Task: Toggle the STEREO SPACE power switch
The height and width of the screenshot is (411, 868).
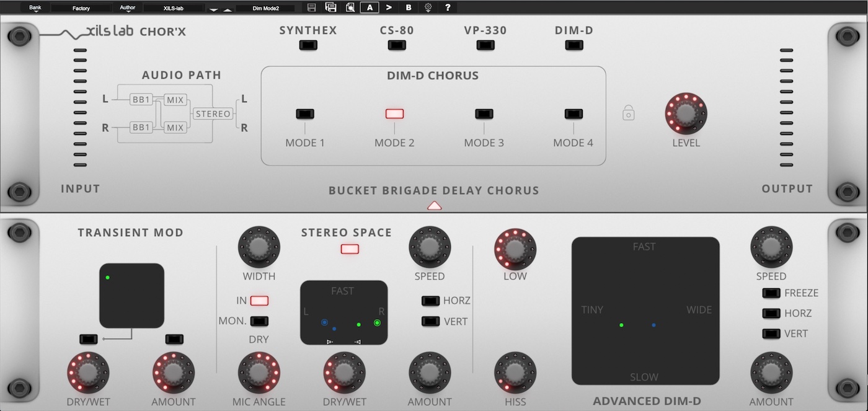Action: point(350,249)
